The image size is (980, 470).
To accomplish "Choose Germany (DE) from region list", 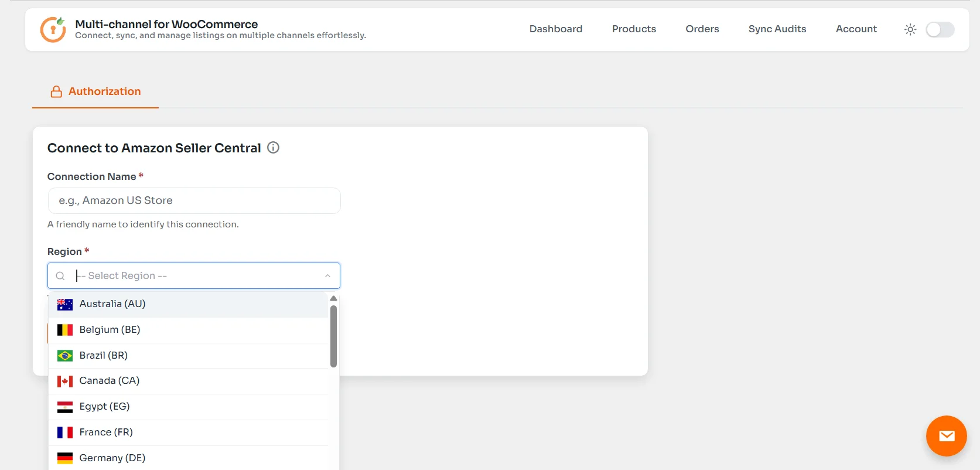I will (188, 458).
